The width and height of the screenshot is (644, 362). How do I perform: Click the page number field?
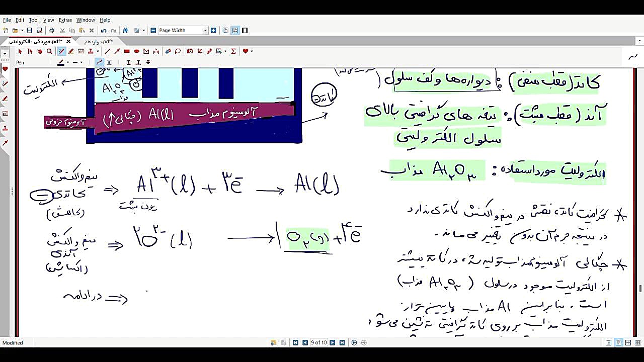point(318,343)
